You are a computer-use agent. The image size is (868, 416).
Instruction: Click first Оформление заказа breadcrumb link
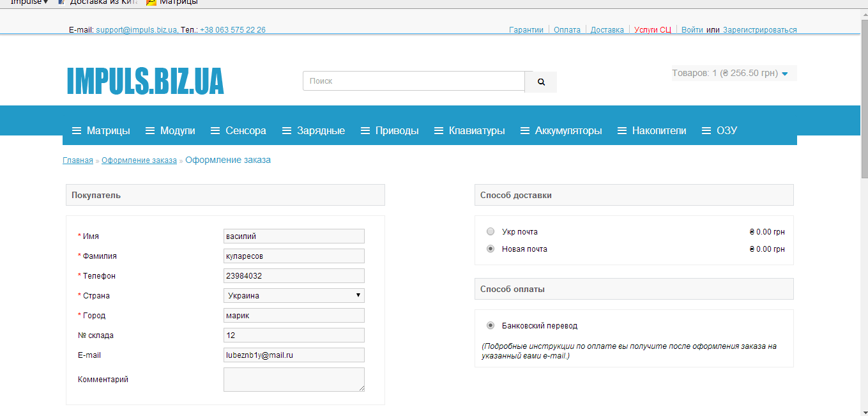click(x=139, y=160)
